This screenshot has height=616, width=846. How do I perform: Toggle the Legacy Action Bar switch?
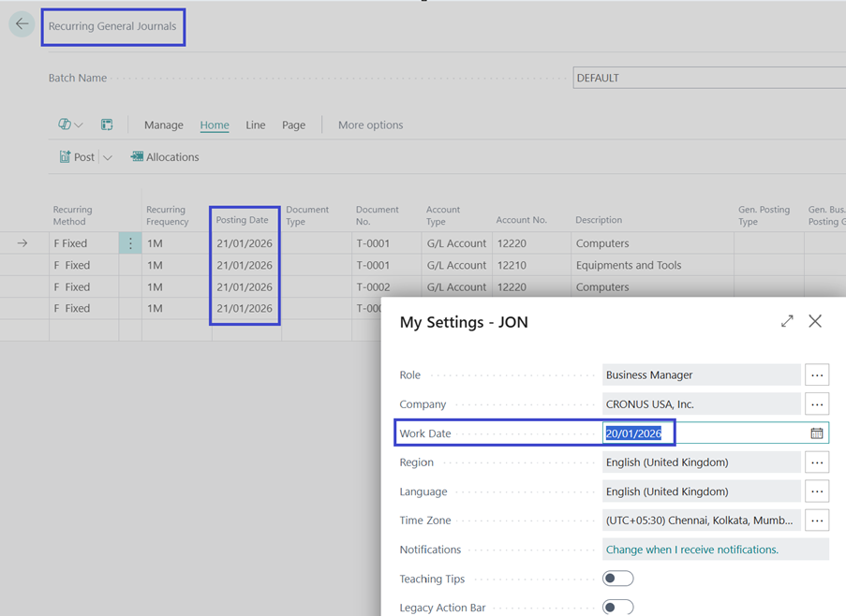[x=617, y=608]
